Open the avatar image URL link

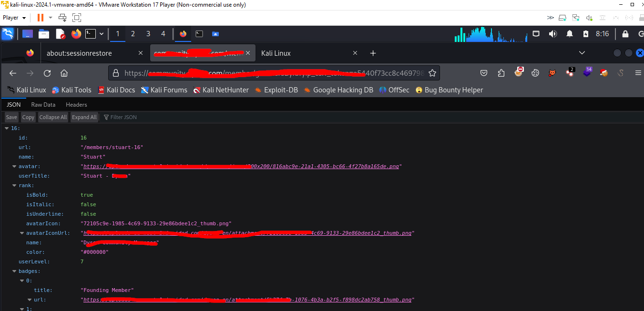click(238, 166)
